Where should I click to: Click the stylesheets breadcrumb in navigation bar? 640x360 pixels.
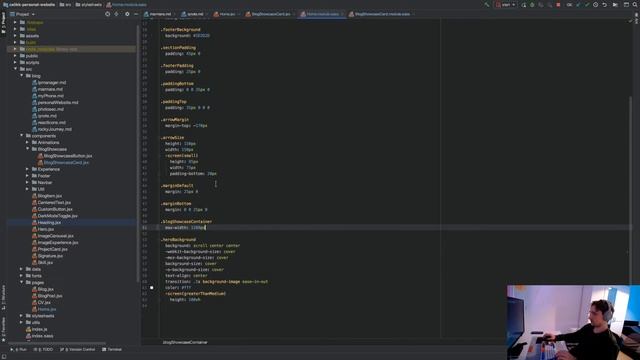[89, 4]
